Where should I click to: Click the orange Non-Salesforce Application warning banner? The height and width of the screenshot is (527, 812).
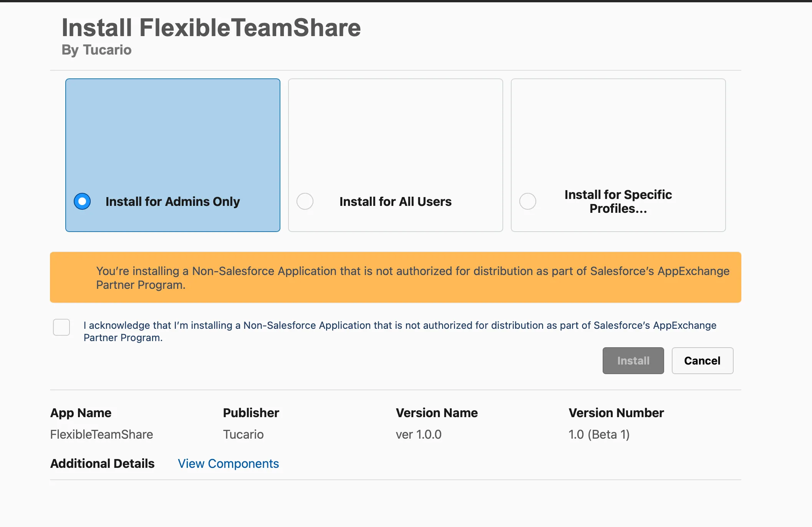[395, 277]
